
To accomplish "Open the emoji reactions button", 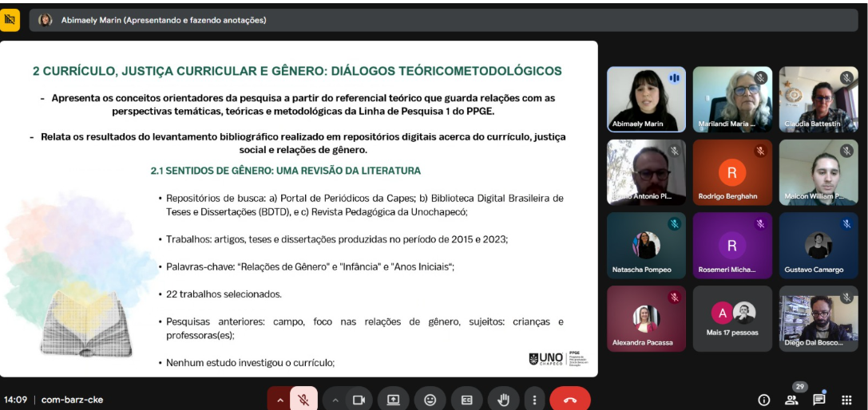I will pyautogui.click(x=430, y=400).
